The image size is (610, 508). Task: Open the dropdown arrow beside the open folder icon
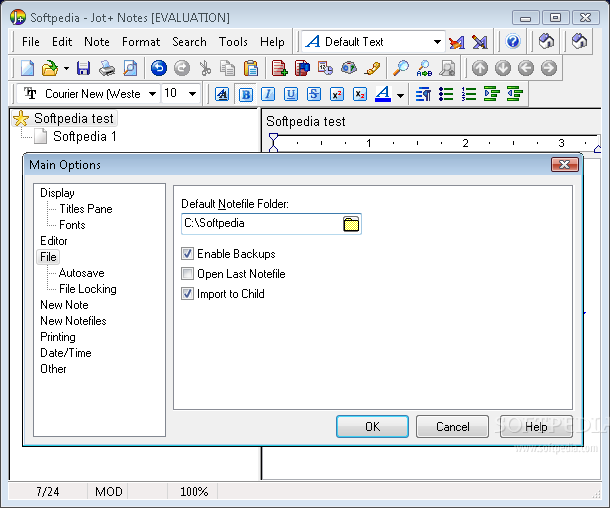coord(67,68)
